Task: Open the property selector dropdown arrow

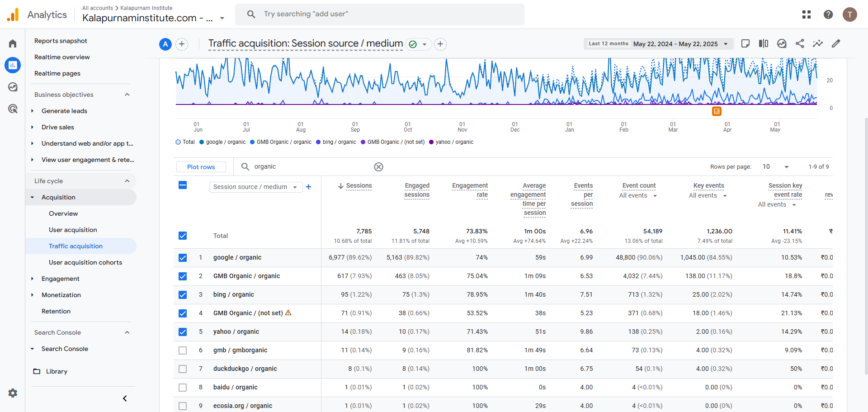Action: 222,19
